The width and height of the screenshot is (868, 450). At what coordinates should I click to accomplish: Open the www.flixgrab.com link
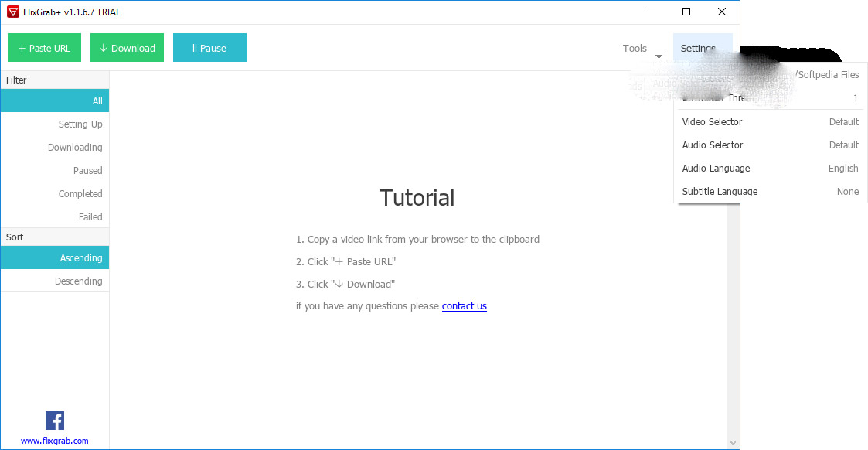click(x=54, y=441)
